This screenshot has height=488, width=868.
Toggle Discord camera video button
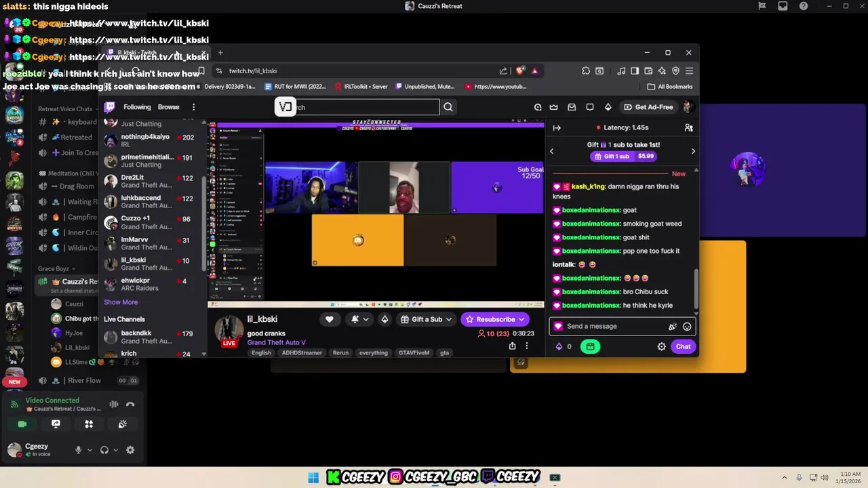point(22,424)
